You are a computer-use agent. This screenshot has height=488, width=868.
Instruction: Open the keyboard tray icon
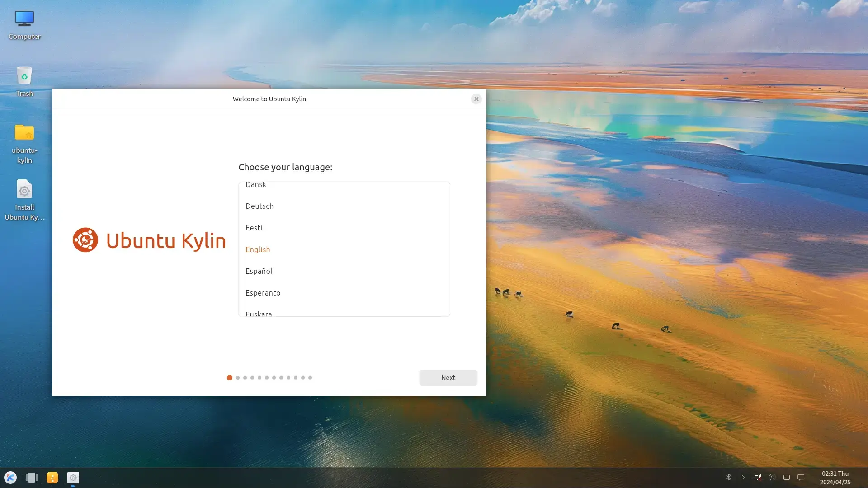(x=787, y=477)
